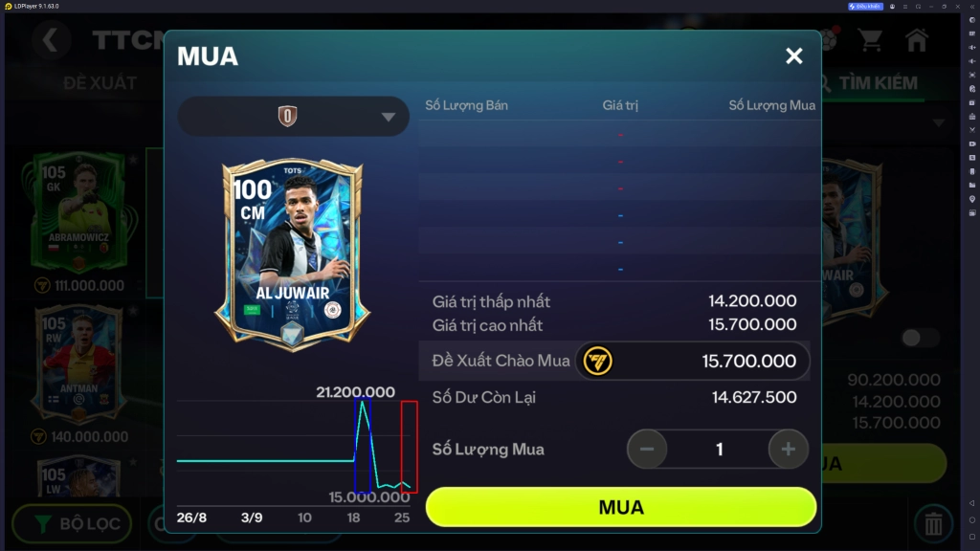Click the soccer ball notification icon
The width and height of the screenshot is (980, 551).
pyautogui.click(x=829, y=40)
